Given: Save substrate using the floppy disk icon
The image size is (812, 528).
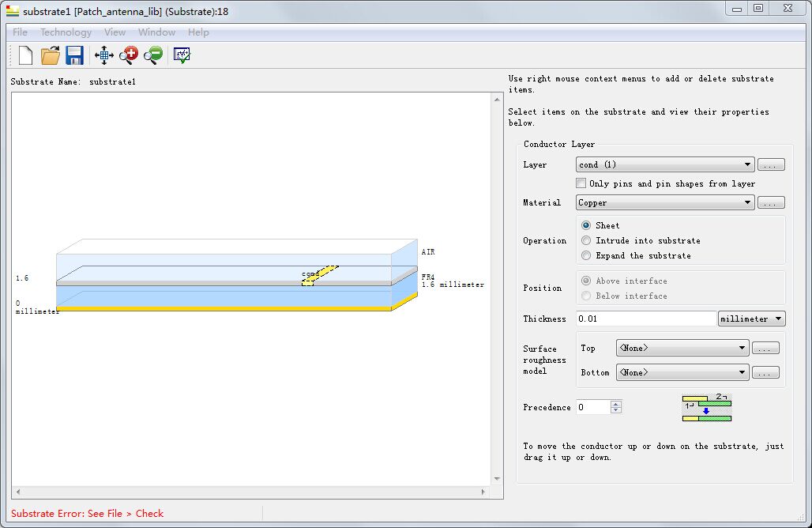Looking at the screenshot, I should click(74, 55).
